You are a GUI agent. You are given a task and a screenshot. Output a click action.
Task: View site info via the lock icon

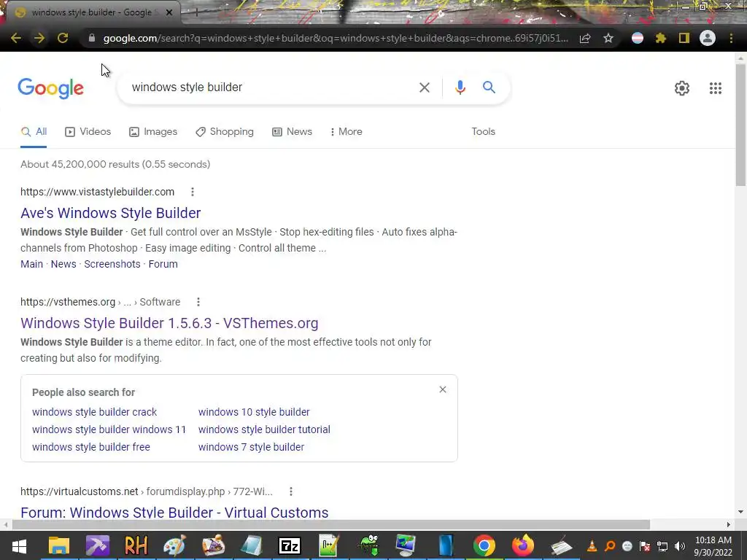92,38
